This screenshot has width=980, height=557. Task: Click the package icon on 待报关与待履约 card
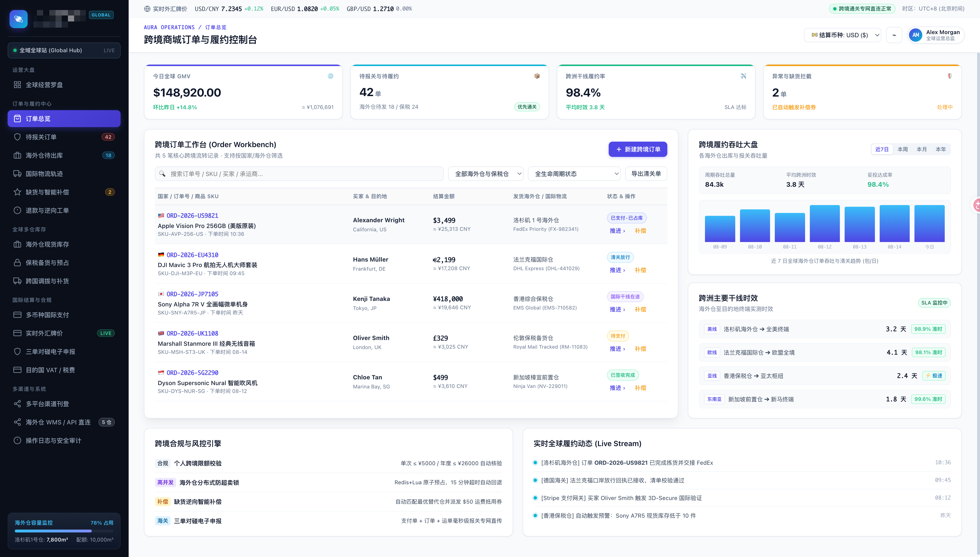tap(537, 76)
